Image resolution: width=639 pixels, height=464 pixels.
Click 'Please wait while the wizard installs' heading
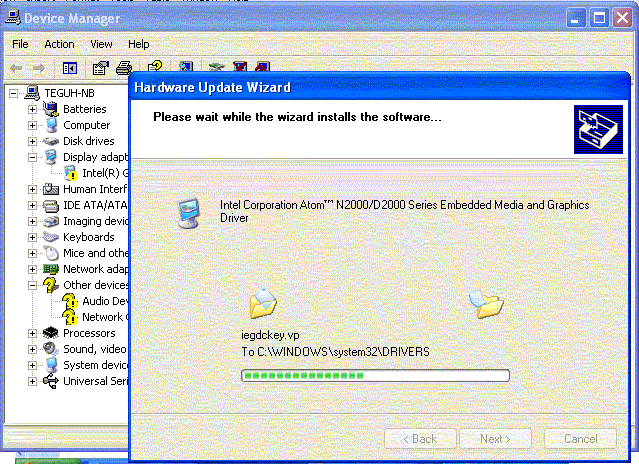coord(297,117)
